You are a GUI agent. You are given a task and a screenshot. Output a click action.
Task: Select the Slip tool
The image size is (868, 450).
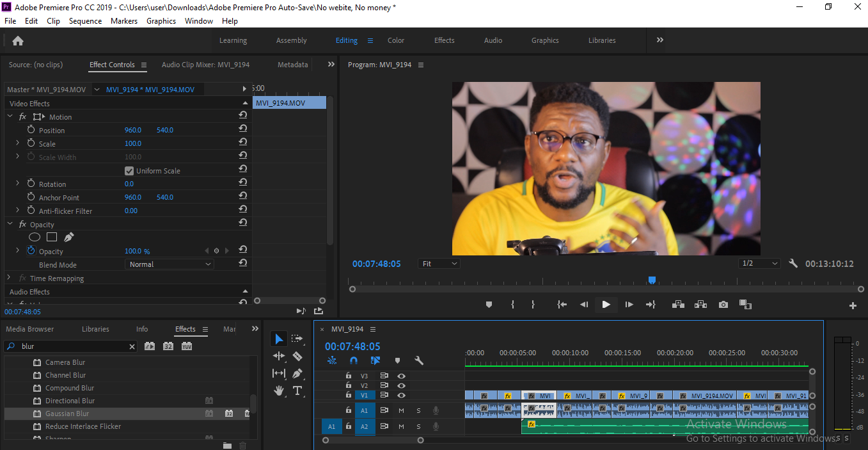coord(279,373)
